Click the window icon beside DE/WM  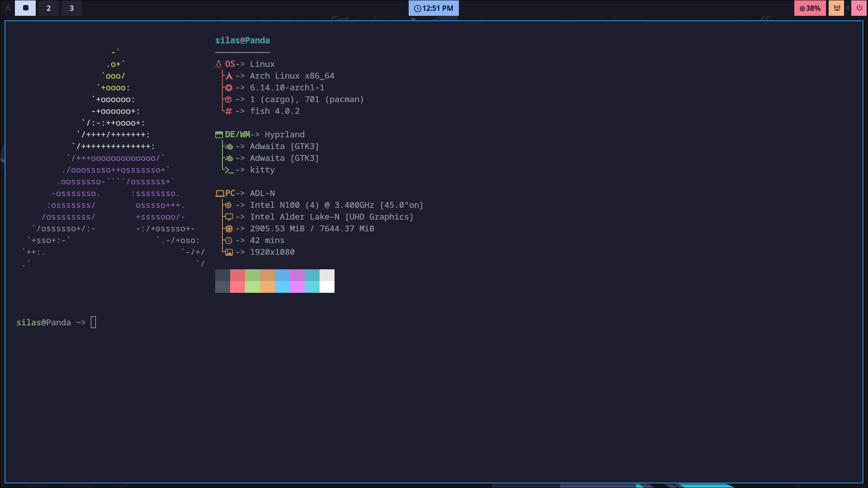(219, 135)
